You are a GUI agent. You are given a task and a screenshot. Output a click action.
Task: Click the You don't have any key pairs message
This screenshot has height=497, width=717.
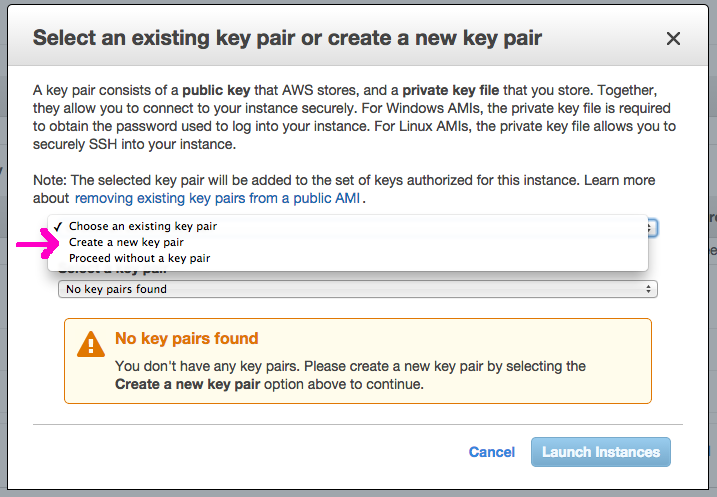coord(350,366)
